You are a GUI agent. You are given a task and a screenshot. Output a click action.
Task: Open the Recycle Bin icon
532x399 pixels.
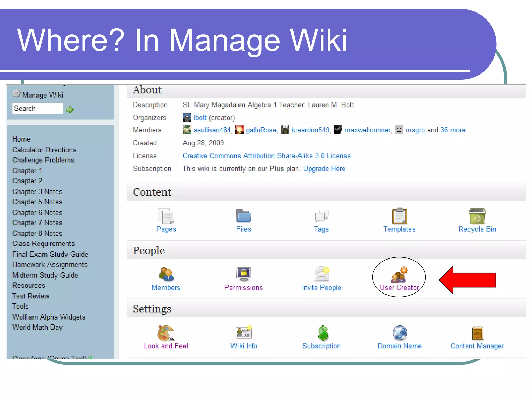477,216
